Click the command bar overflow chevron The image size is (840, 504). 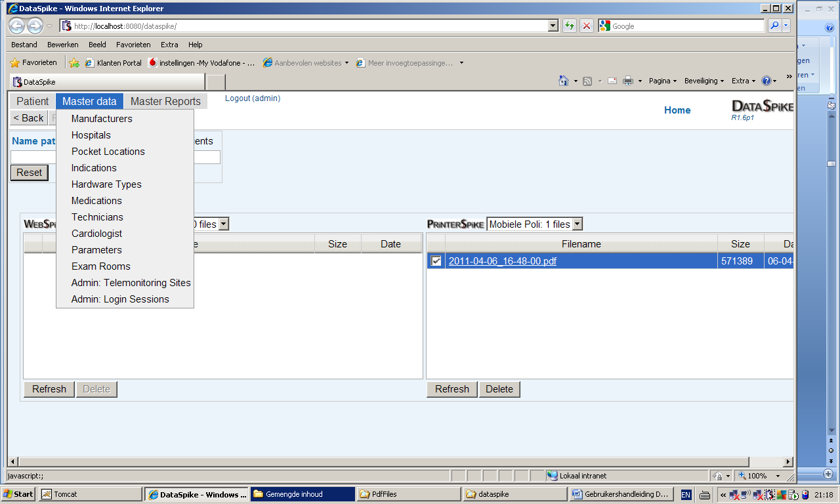[789, 77]
